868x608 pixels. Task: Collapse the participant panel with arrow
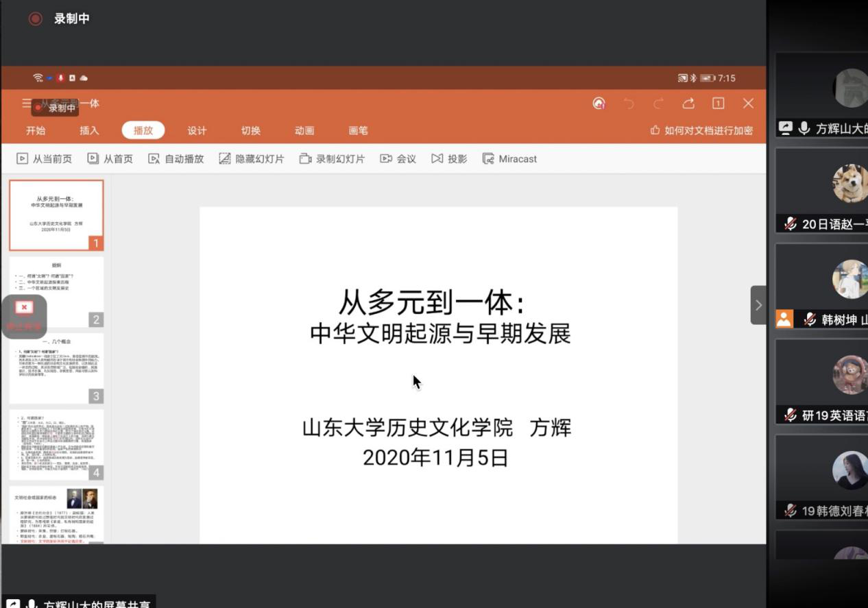tap(758, 305)
